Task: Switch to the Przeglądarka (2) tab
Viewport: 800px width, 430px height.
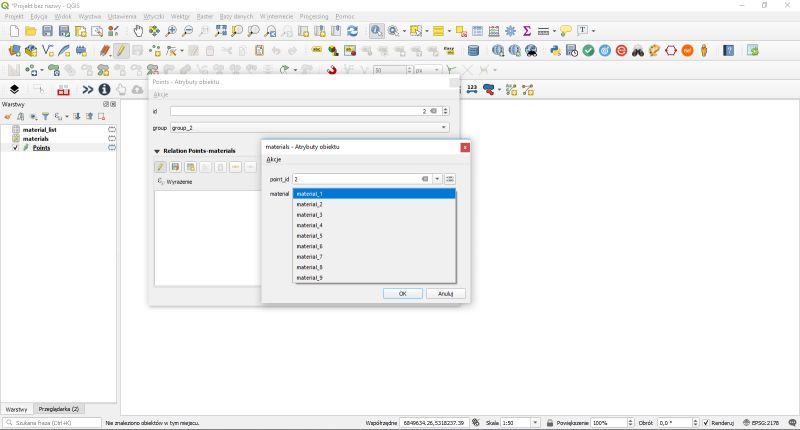Action: point(59,409)
